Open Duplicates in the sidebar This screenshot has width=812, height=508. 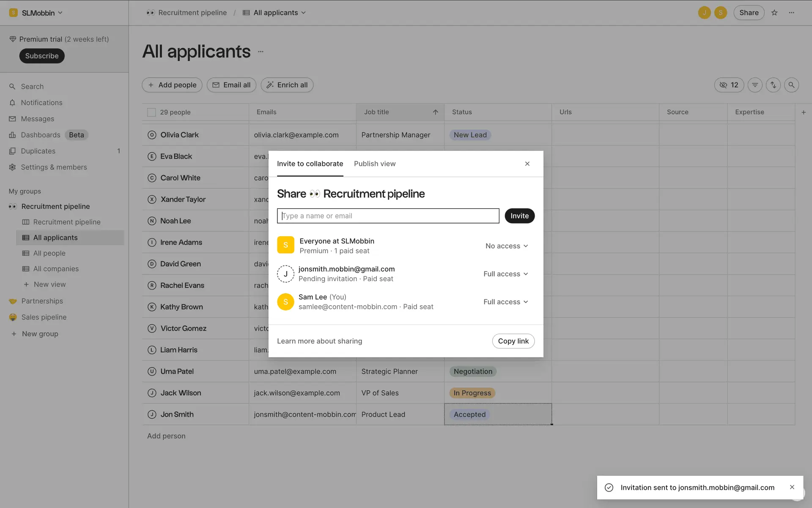point(38,151)
